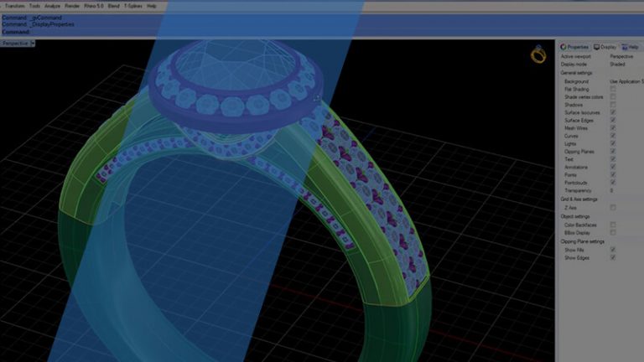Click the Properties tab color wheel icon
This screenshot has width=644, height=362.
(564, 47)
